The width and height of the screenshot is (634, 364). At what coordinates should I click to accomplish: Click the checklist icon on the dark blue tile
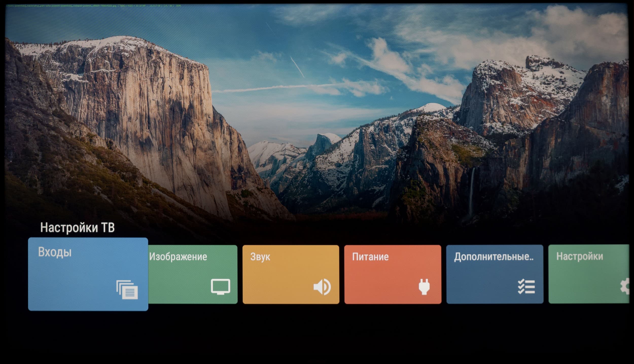pyautogui.click(x=526, y=287)
